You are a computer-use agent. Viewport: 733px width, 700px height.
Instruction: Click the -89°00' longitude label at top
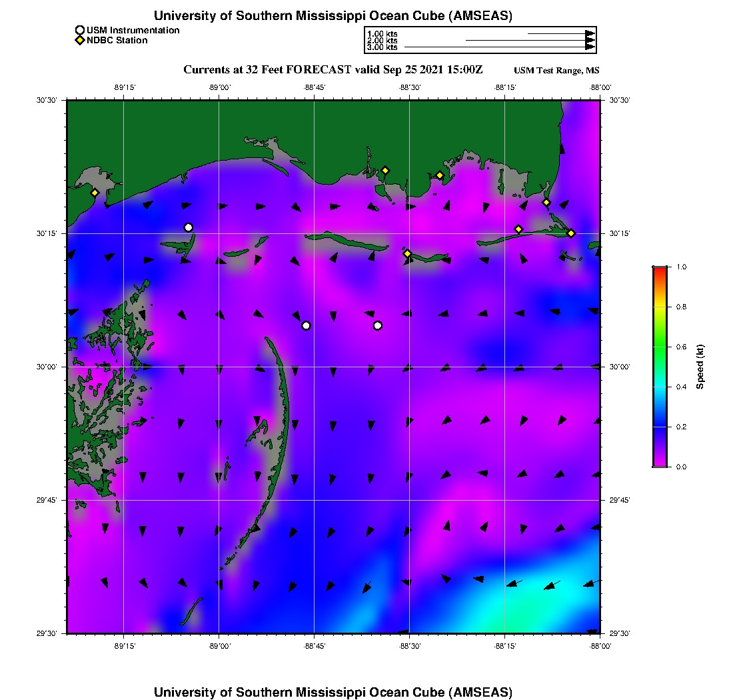coord(219,87)
